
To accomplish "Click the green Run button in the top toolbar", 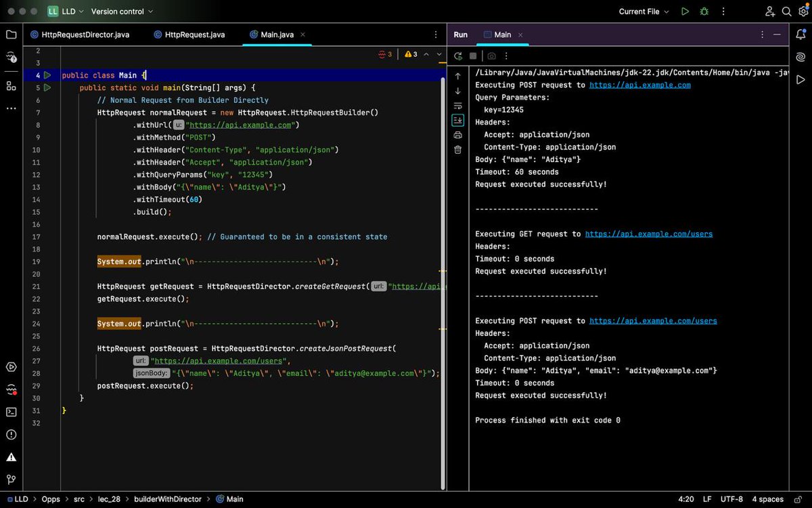I will [x=685, y=12].
